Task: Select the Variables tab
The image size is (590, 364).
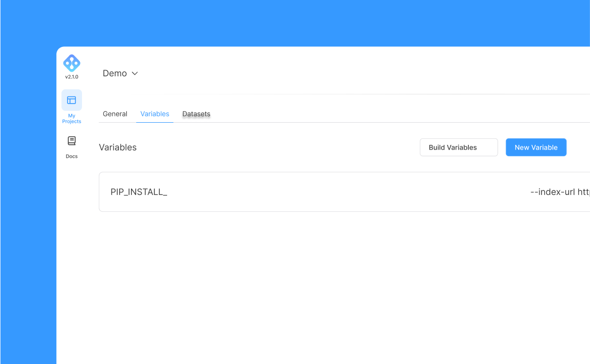Action: pyautogui.click(x=155, y=114)
